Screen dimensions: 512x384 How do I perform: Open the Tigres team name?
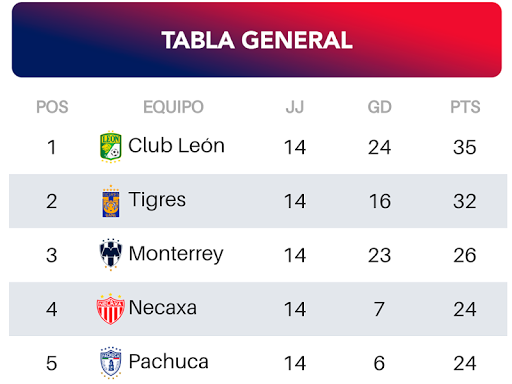[157, 201]
